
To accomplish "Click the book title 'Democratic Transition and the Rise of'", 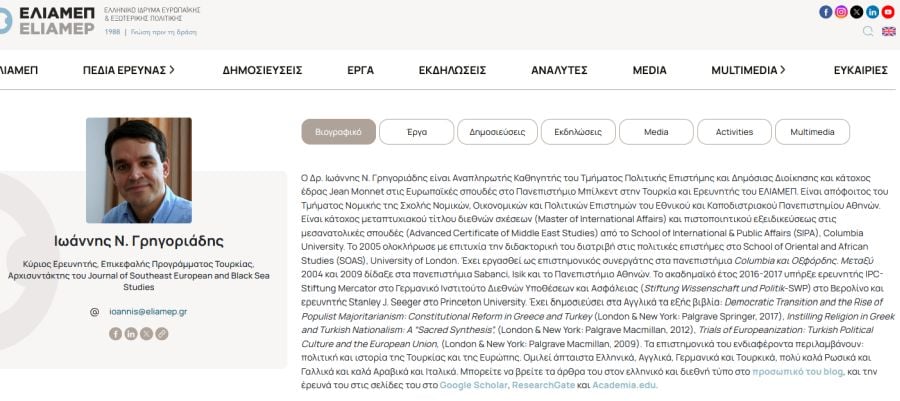I will click(x=804, y=302).
